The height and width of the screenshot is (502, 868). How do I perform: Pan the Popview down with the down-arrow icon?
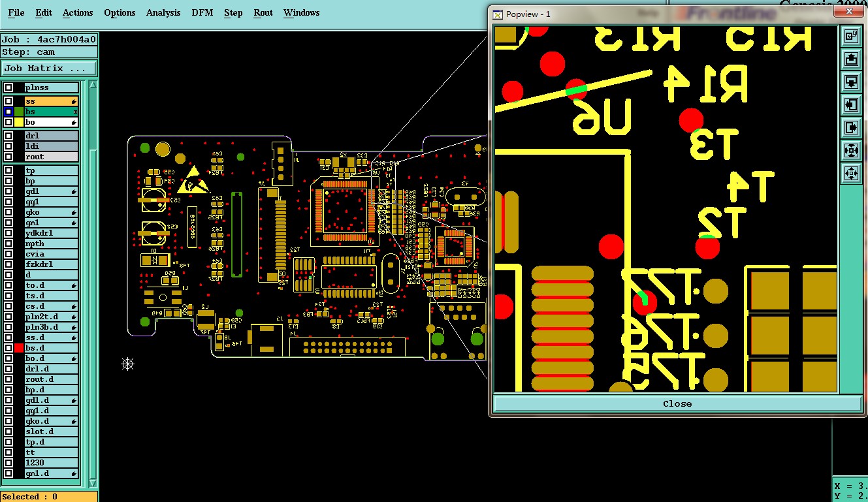(x=851, y=82)
